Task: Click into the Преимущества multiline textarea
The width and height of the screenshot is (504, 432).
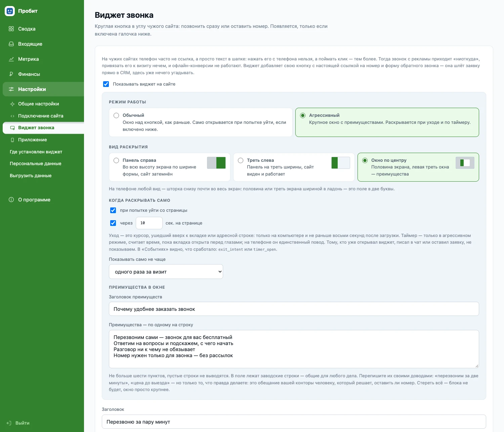Action: coord(294,349)
